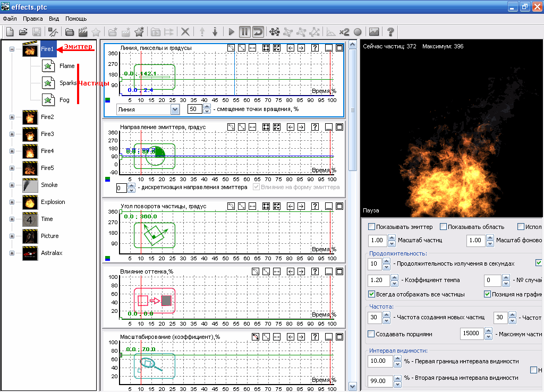Check the 'Создавать порциями' checkbox
This screenshot has width=544, height=392.
[x=372, y=334]
